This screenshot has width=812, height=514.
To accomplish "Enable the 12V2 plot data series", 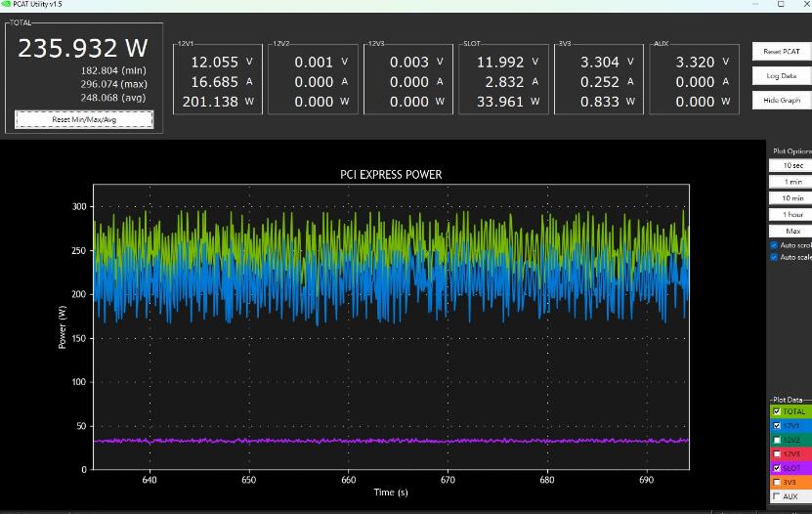I will (777, 440).
